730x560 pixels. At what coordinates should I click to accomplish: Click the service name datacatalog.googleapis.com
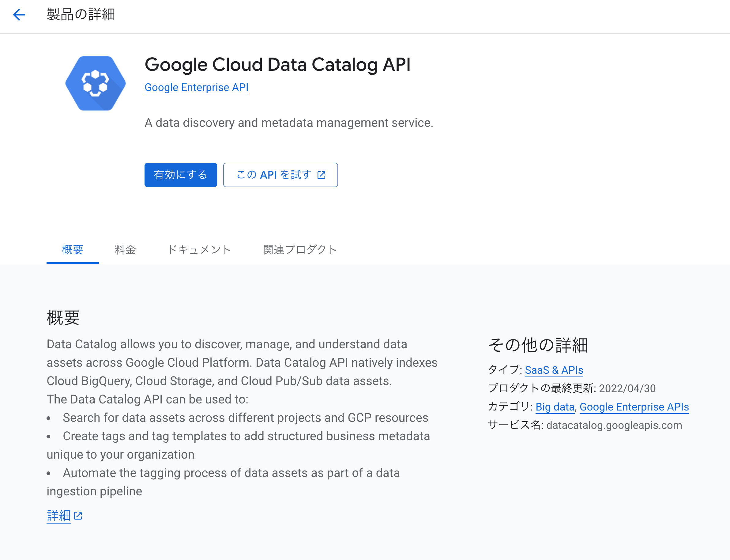(x=614, y=425)
